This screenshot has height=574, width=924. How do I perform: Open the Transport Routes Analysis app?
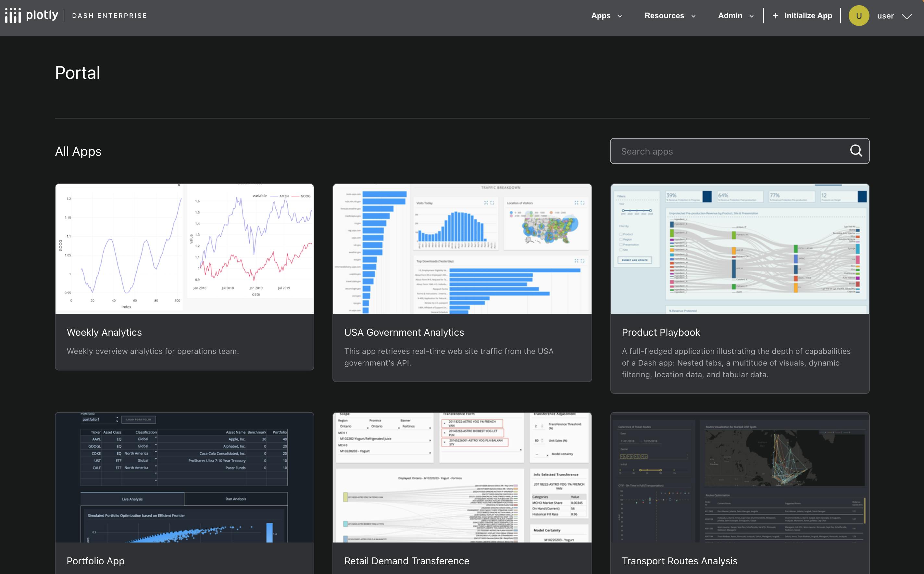(679, 561)
